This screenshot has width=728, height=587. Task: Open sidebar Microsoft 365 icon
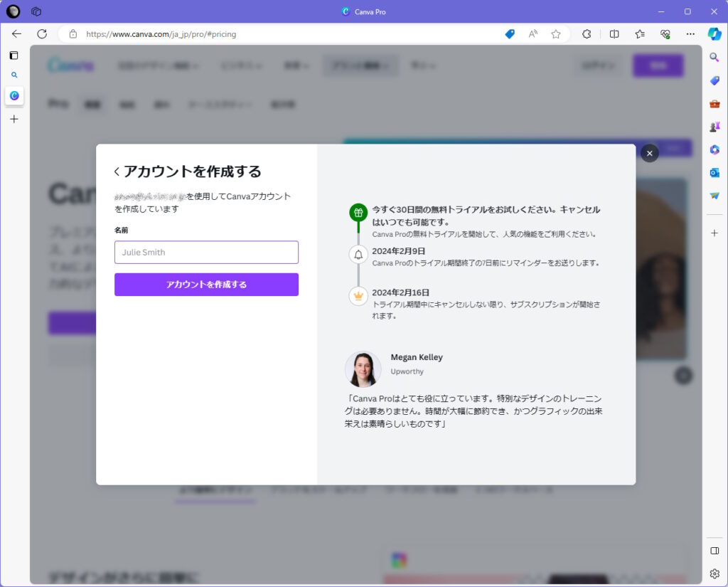[714, 149]
